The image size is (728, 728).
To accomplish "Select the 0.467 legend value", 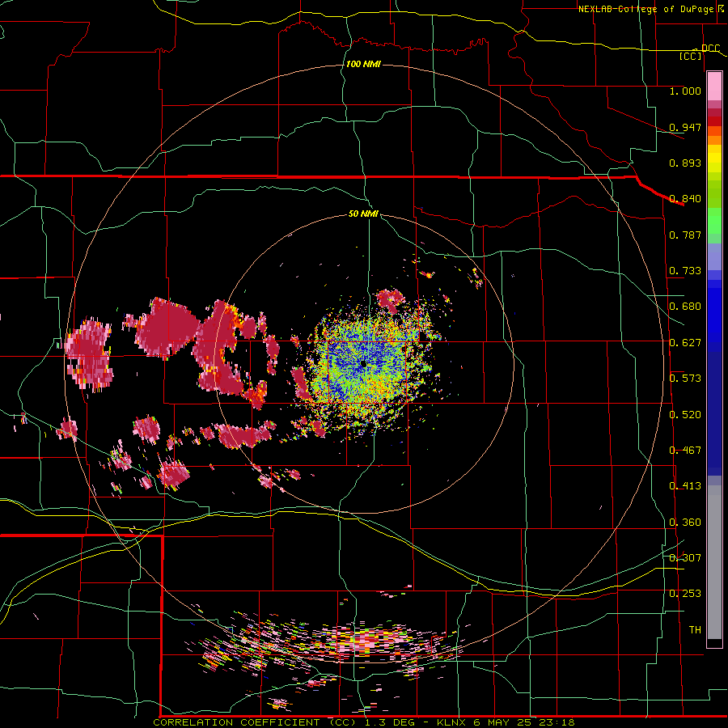I will 685,451.
